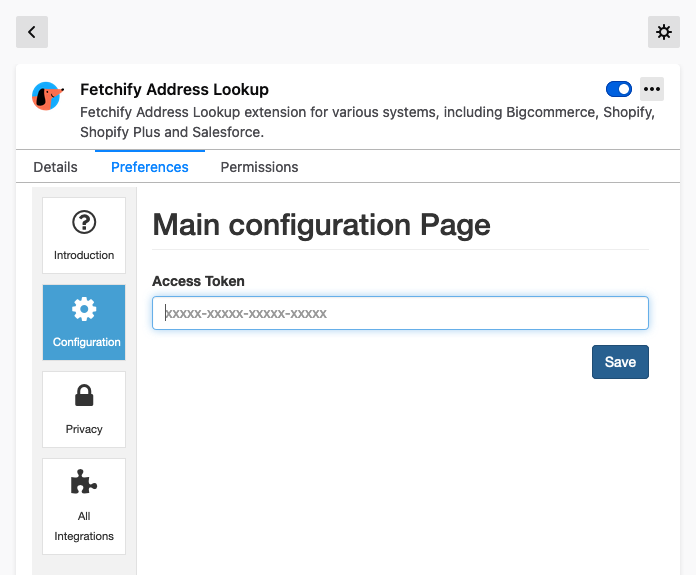
Task: Switch to the Details tab
Action: [x=55, y=167]
